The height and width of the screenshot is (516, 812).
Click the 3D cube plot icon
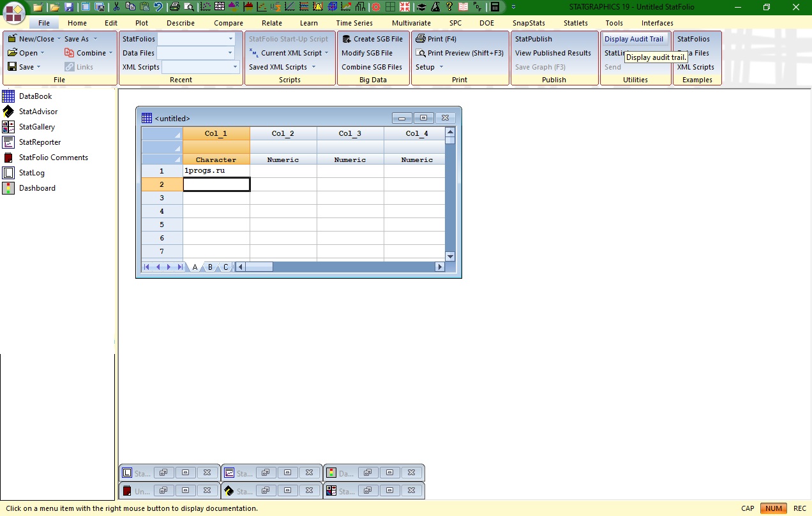coord(333,7)
